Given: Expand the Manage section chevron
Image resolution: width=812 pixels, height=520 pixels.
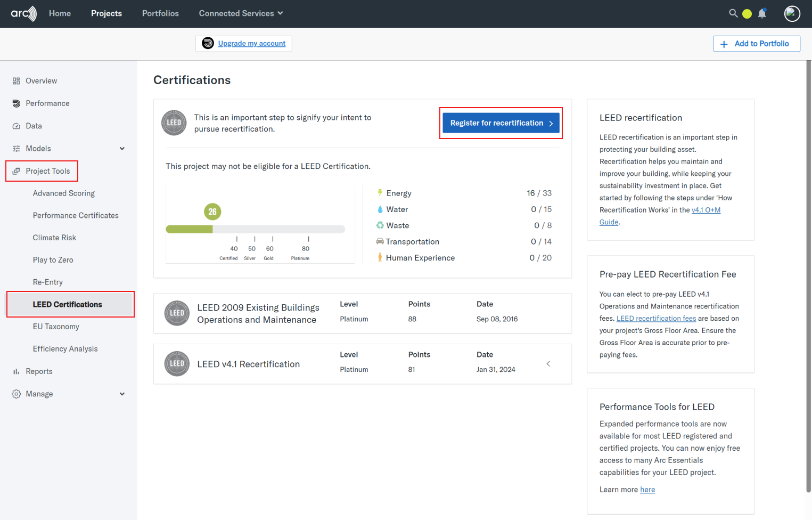Looking at the screenshot, I should click(x=122, y=394).
